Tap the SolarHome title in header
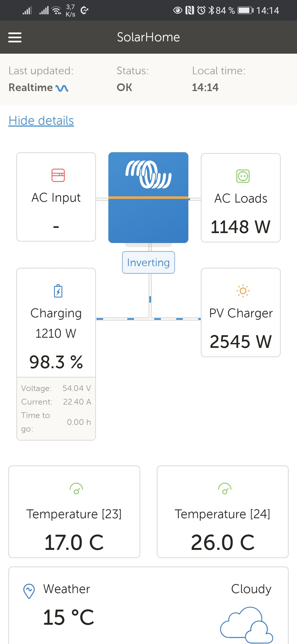The width and height of the screenshot is (297, 644). [148, 37]
